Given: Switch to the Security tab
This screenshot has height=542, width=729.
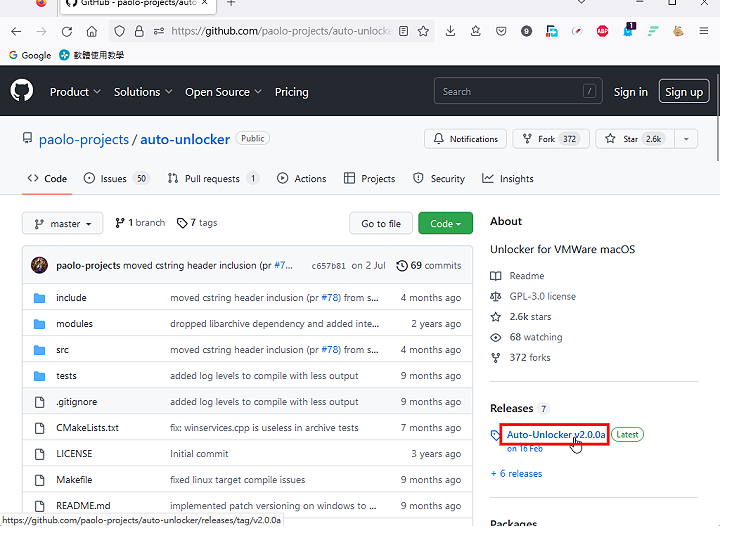Looking at the screenshot, I should pos(439,179).
